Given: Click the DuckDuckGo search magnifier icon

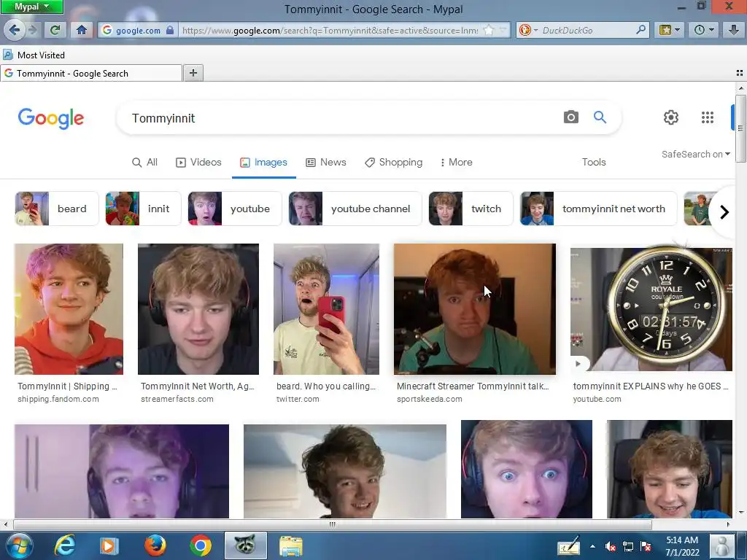Looking at the screenshot, I should click(x=641, y=30).
